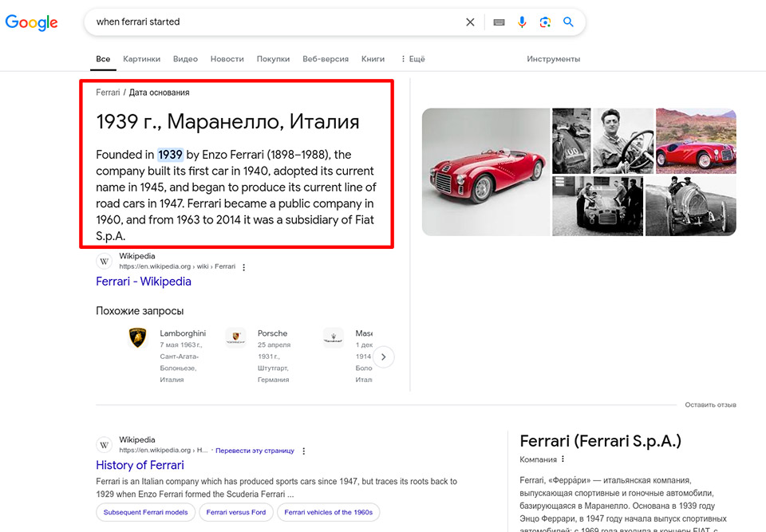
Task: Click Оставить отзыв feedback link
Action: tap(710, 404)
